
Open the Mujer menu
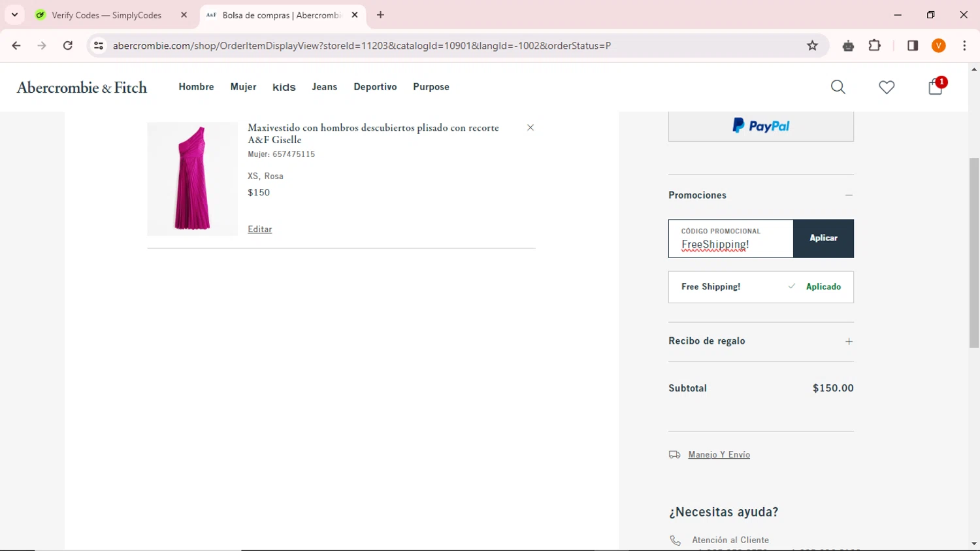(x=243, y=87)
